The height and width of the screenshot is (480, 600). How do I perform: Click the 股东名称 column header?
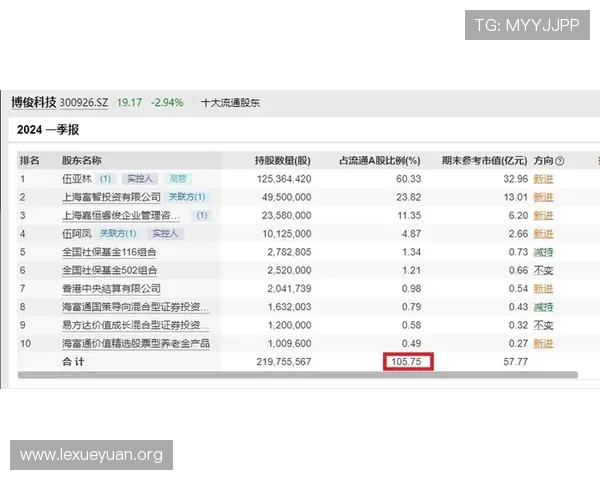point(82,161)
